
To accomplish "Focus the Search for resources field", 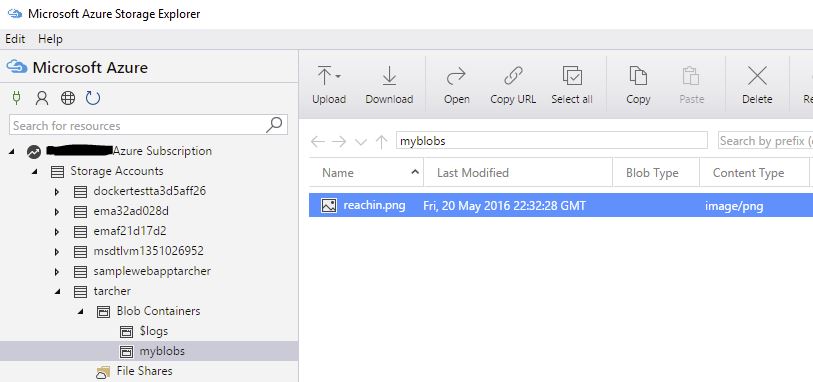I will pos(148,125).
